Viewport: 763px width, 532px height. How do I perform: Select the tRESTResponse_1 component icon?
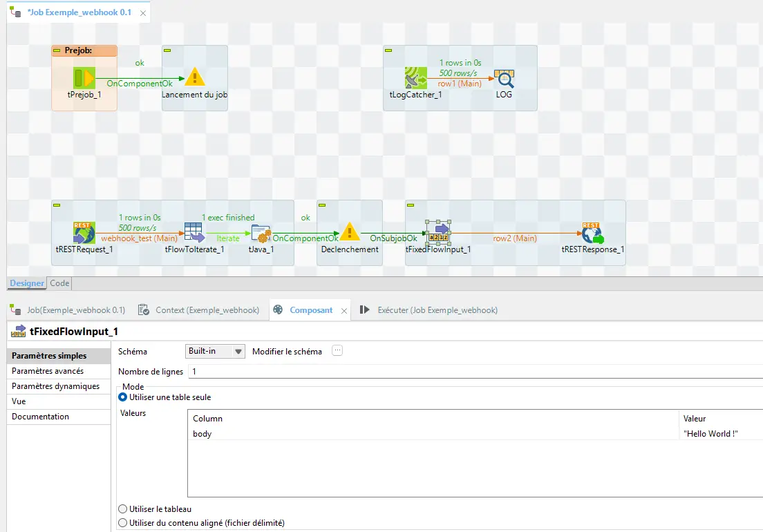click(592, 233)
